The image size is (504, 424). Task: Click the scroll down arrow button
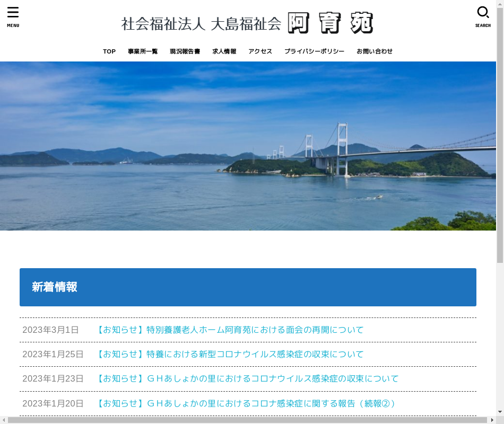[x=500, y=412]
